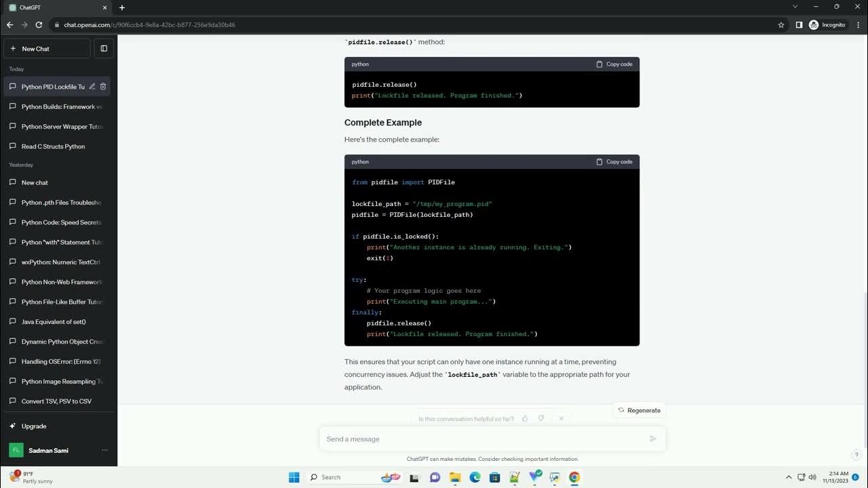Rename the Python PID Lockfile chat
Image resolution: width=868 pixels, height=488 pixels.
click(92, 87)
